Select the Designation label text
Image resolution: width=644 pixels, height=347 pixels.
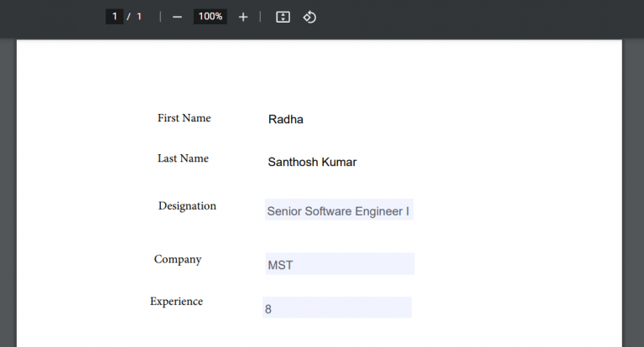[187, 206]
